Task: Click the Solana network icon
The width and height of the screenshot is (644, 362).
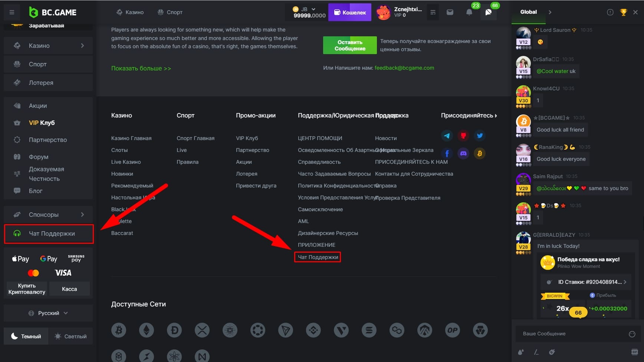Action: point(369,330)
